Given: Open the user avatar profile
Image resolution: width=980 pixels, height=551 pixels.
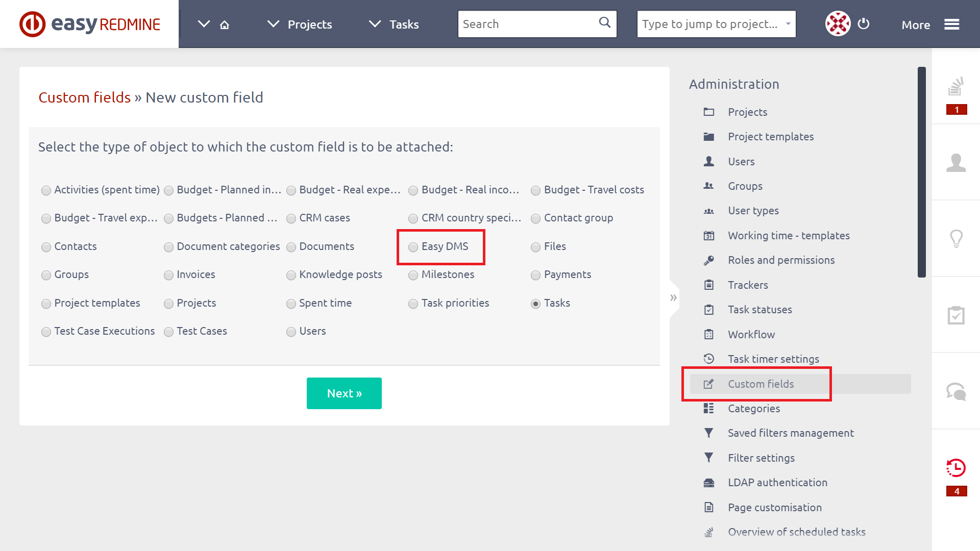Looking at the screenshot, I should pos(838,23).
